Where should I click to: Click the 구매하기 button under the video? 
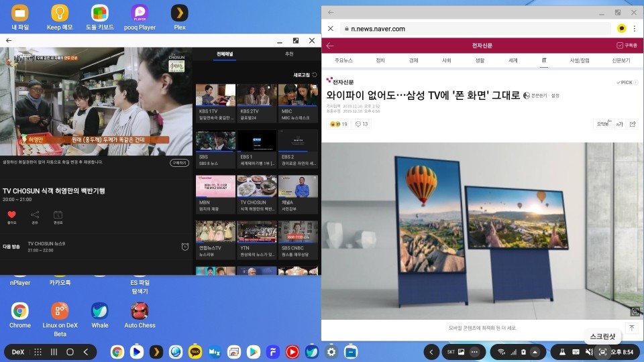[180, 163]
